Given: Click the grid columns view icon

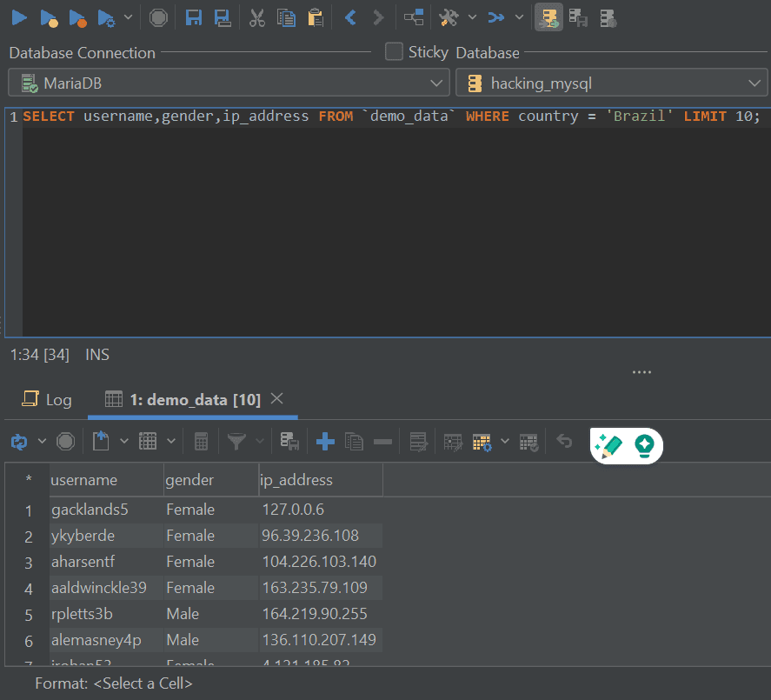Looking at the screenshot, I should click(x=148, y=441).
